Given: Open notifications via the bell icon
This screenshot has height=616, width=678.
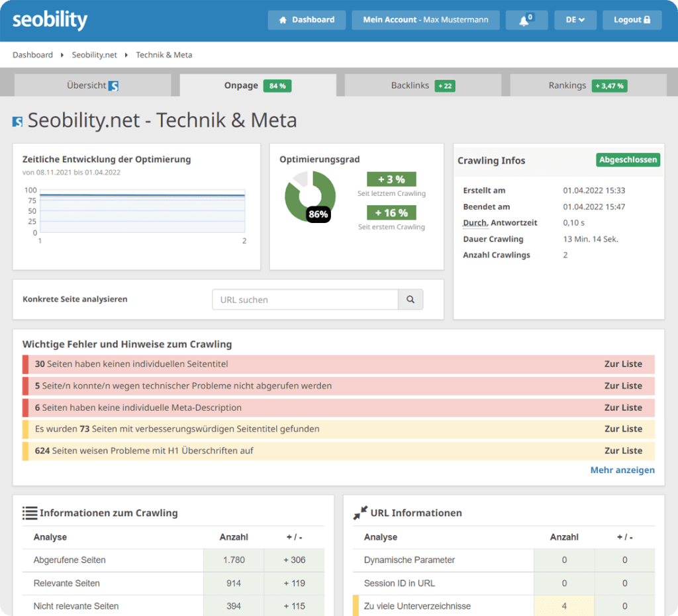Looking at the screenshot, I should pyautogui.click(x=523, y=20).
